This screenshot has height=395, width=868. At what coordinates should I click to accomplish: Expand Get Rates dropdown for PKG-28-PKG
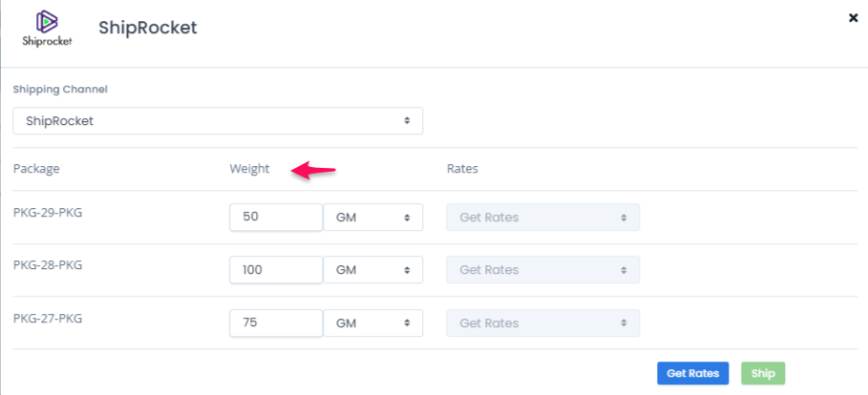tap(543, 269)
